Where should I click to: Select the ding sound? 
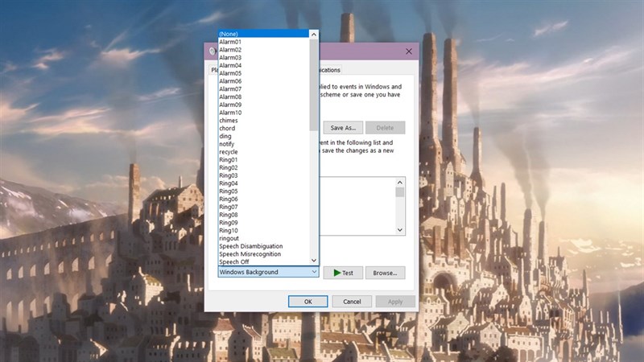[x=264, y=136]
